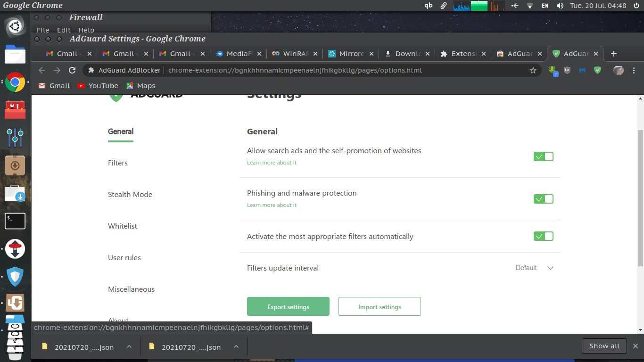Click the Import settings button
The height and width of the screenshot is (362, 644).
pos(380,306)
